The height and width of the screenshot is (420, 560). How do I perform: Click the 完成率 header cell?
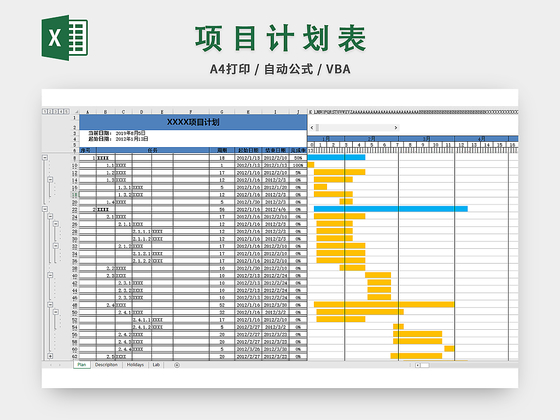[x=298, y=150]
